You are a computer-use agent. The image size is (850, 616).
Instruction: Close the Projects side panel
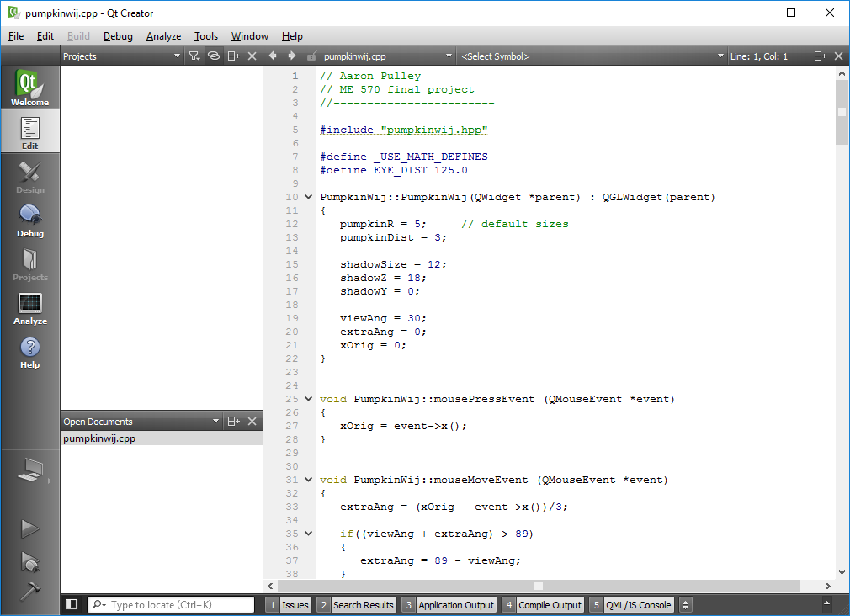[252, 56]
